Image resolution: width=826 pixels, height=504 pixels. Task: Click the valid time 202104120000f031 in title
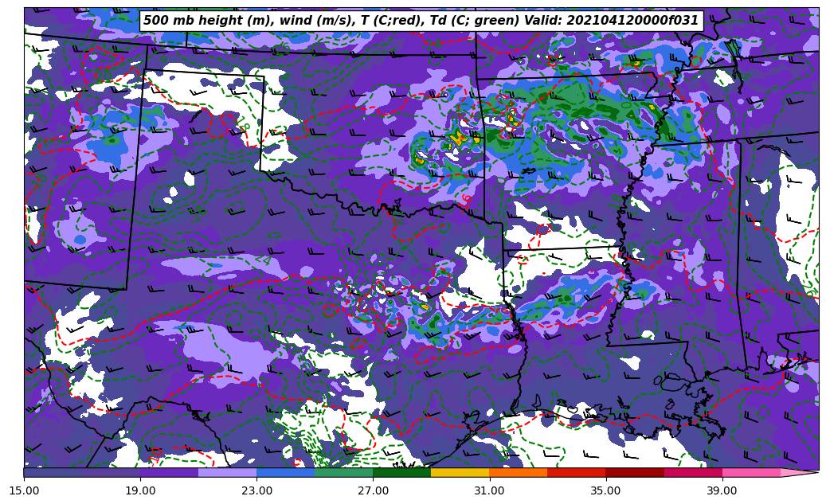click(x=630, y=21)
